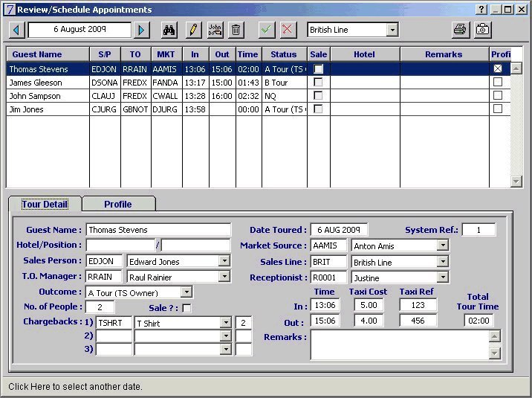The image size is (532, 398).
Task: Click the MKT column header
Action: [166, 54]
